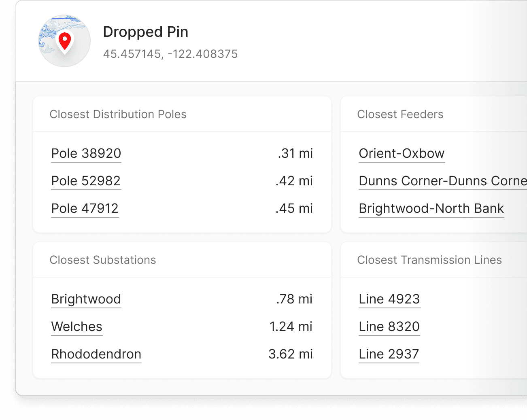Click the Closest Feeders section header

[x=400, y=114]
